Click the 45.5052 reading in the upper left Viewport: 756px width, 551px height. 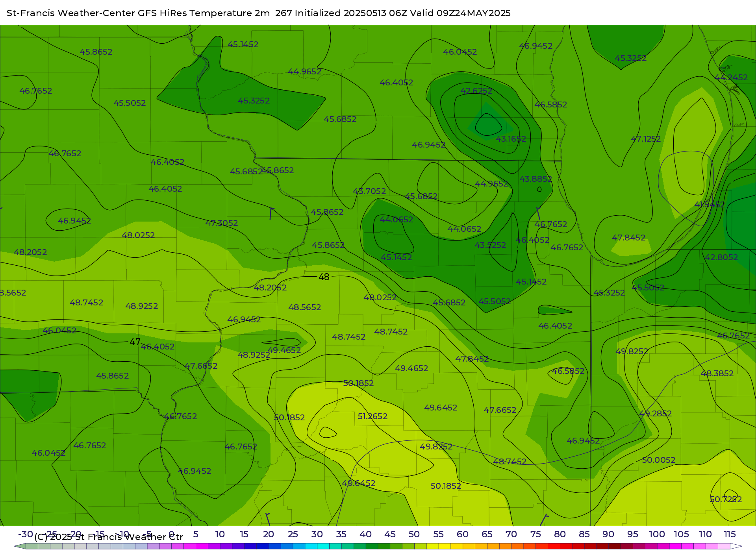tap(130, 103)
